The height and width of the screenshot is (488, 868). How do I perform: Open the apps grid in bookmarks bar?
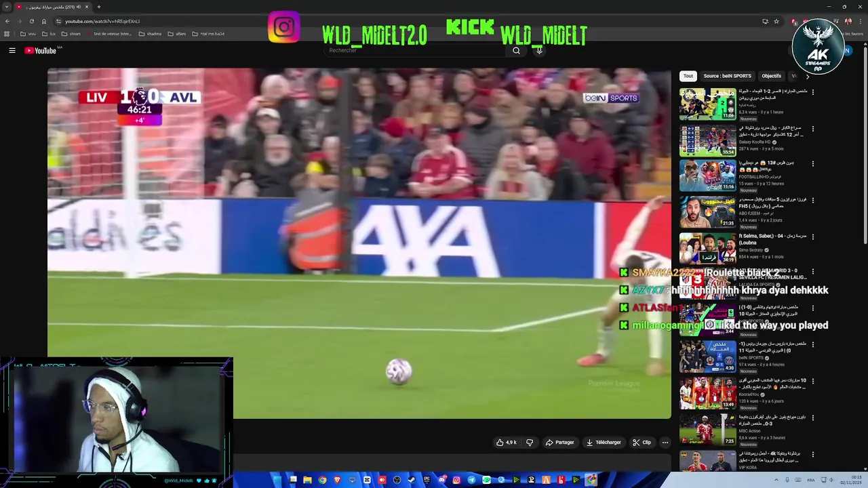click(x=7, y=34)
